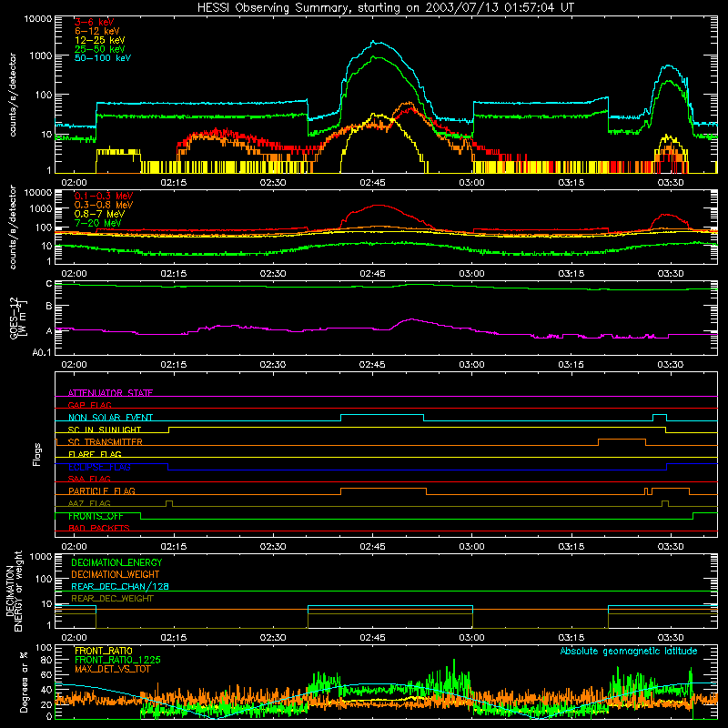Click the PARTICLE_FLAG label
Viewport: 728px width, 728px height.
click(x=102, y=490)
